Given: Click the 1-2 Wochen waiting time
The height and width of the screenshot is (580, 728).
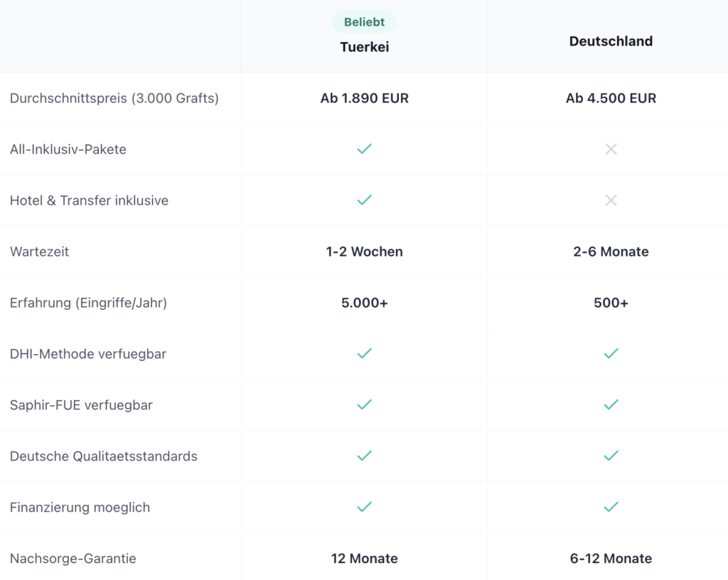Looking at the screenshot, I should coord(364,252).
